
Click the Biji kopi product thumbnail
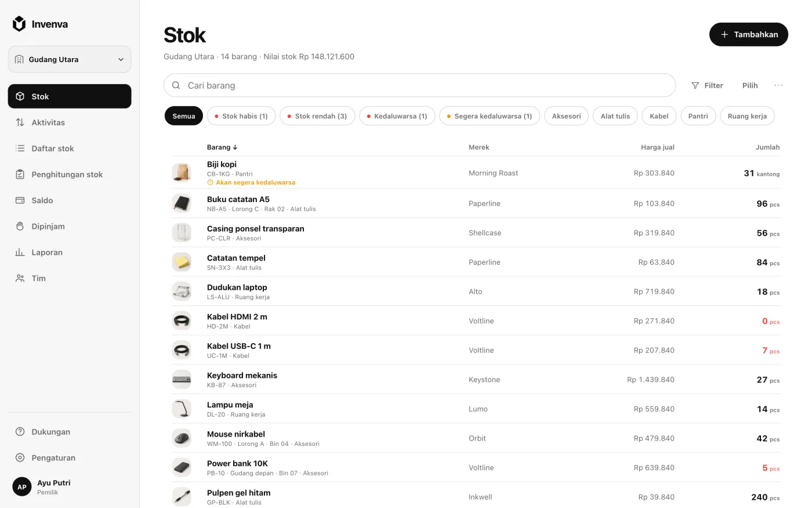182,172
